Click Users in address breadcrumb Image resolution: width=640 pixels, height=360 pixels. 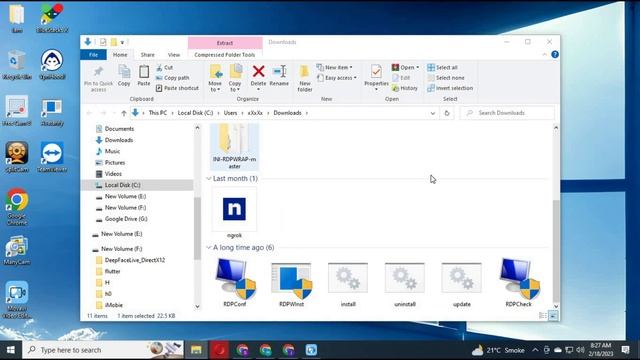pos(230,113)
